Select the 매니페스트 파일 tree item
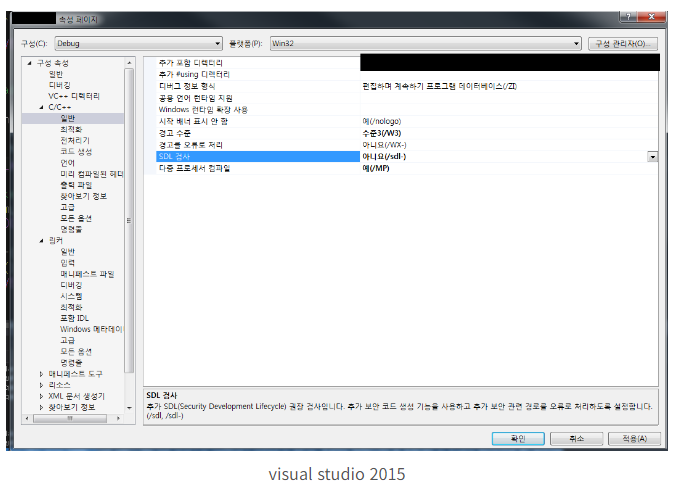680x500 pixels. click(87, 274)
